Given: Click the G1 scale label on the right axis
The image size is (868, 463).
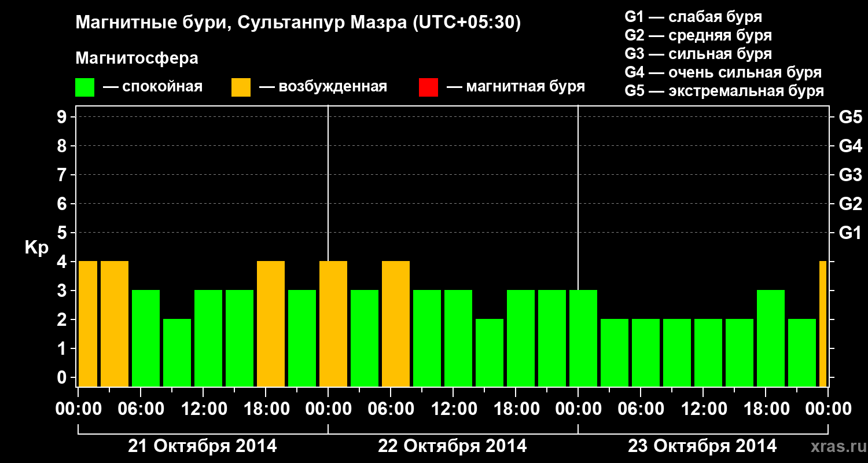Looking at the screenshot, I should (x=850, y=233).
